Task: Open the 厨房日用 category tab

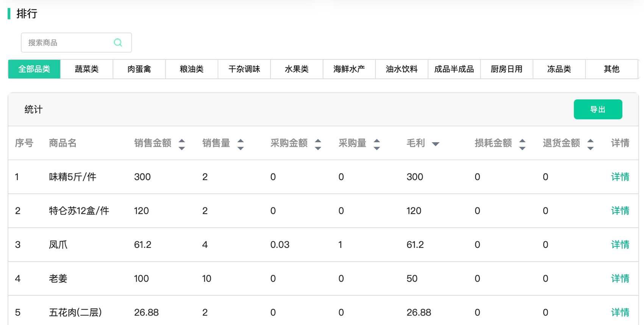Action: 506,69
